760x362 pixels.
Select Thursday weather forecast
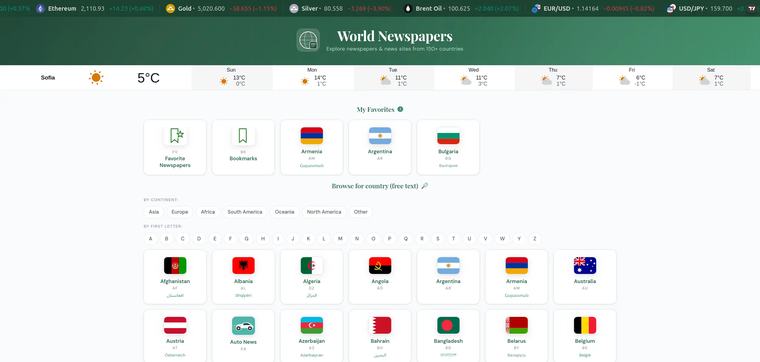pyautogui.click(x=554, y=78)
